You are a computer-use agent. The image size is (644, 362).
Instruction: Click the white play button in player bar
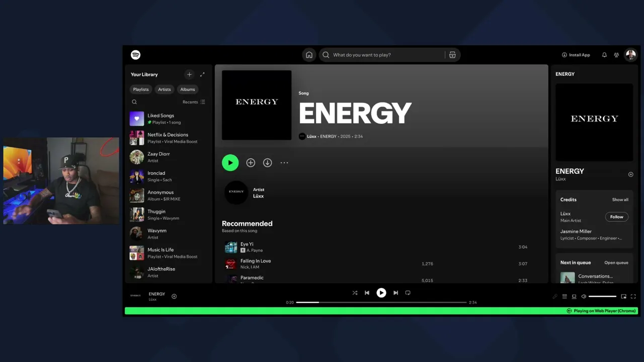tap(381, 293)
